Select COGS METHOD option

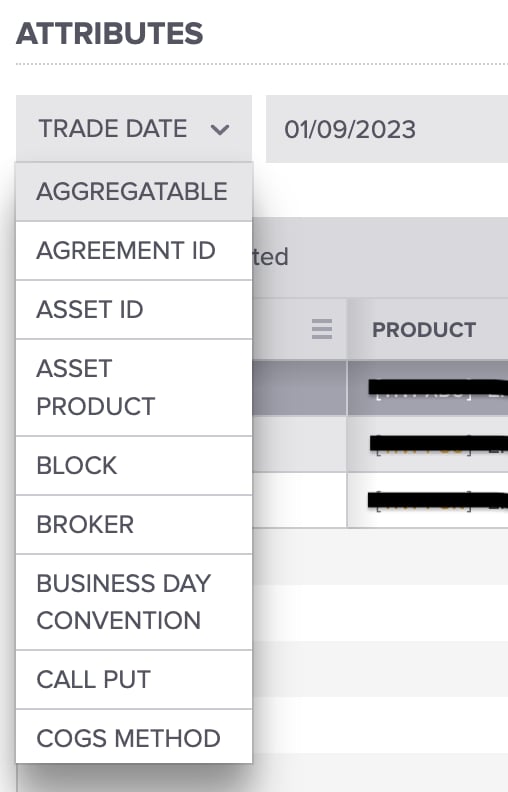click(134, 737)
